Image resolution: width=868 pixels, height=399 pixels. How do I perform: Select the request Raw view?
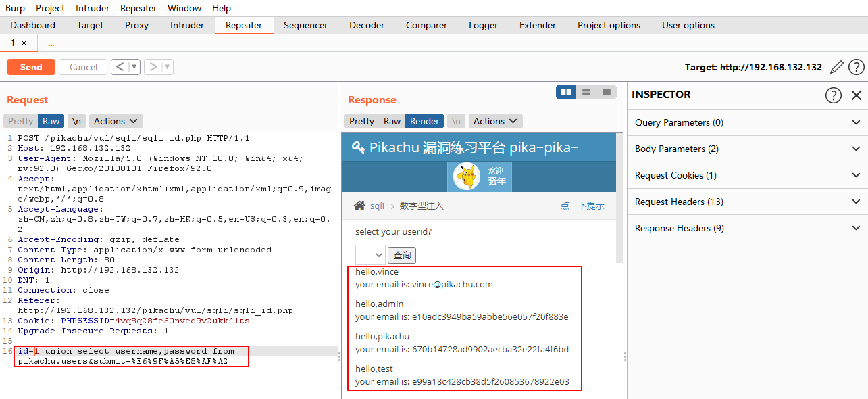pyautogui.click(x=51, y=121)
